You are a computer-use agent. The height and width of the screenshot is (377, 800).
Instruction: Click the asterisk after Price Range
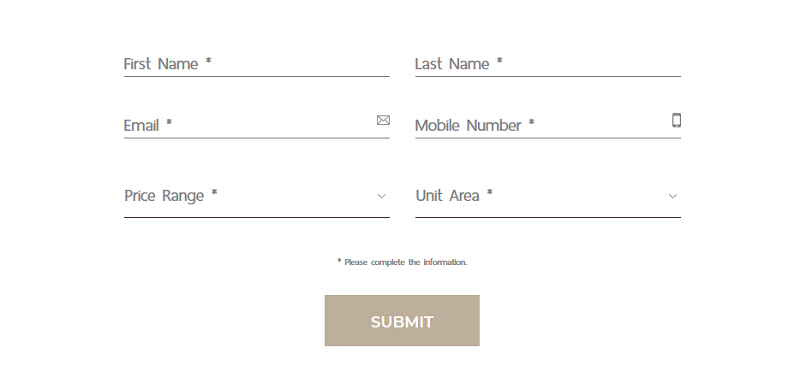click(214, 193)
